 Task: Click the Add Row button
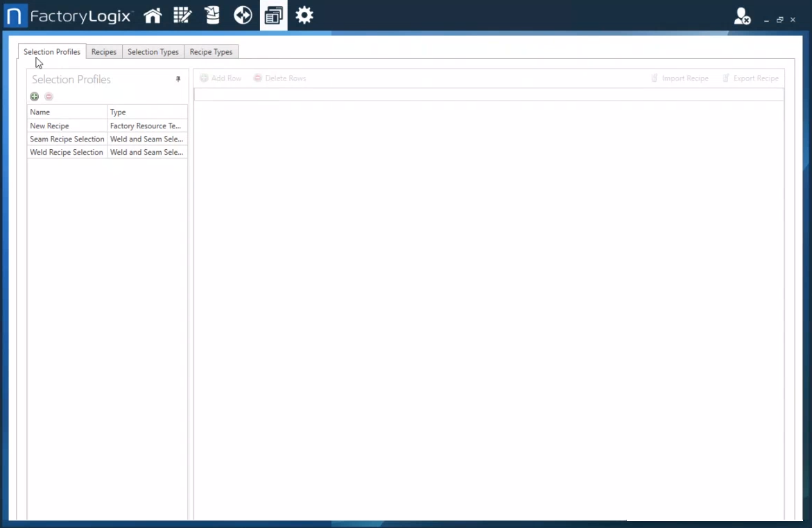[x=221, y=78]
